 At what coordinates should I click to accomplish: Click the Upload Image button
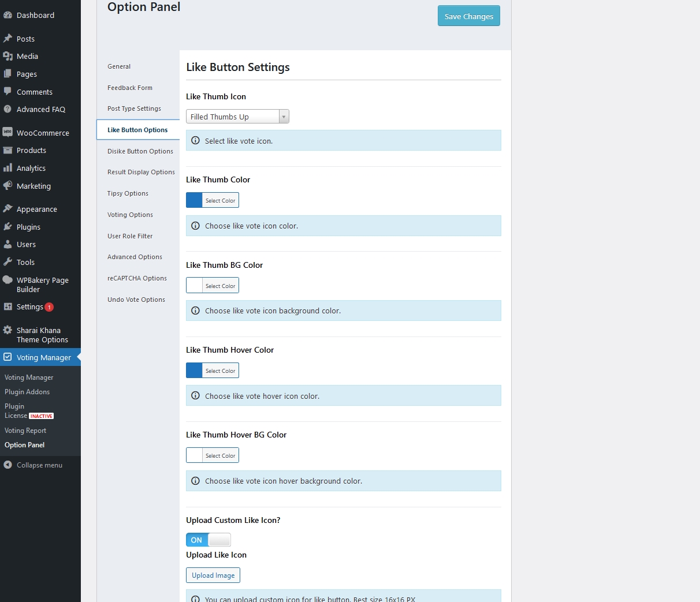click(x=213, y=575)
